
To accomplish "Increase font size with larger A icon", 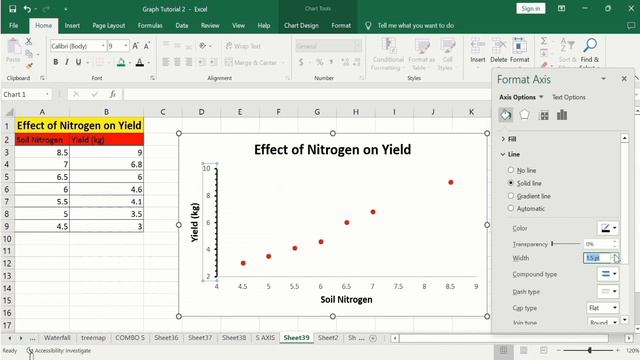I will [x=136, y=46].
